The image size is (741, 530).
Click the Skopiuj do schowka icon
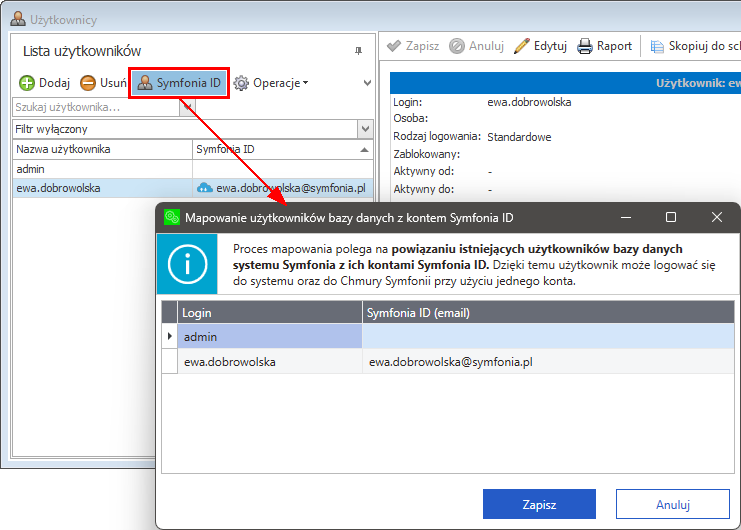point(658,46)
